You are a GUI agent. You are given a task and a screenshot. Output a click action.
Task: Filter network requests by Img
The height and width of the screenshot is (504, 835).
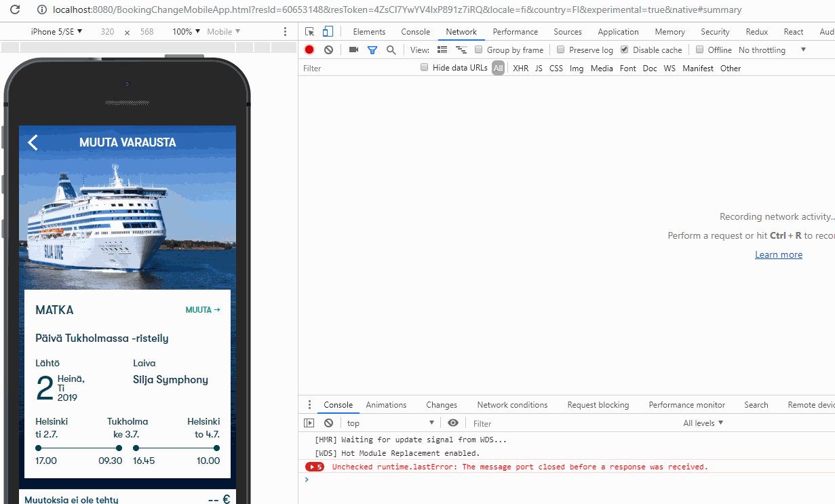577,68
